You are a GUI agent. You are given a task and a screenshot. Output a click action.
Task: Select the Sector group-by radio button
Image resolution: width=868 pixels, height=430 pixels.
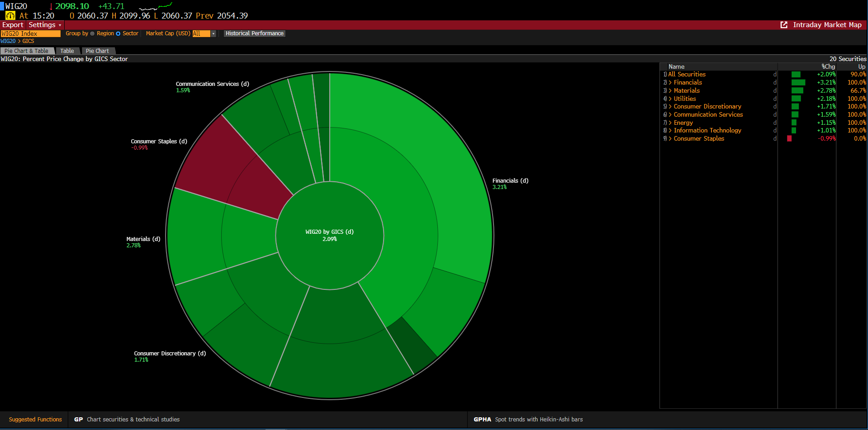pyautogui.click(x=119, y=33)
